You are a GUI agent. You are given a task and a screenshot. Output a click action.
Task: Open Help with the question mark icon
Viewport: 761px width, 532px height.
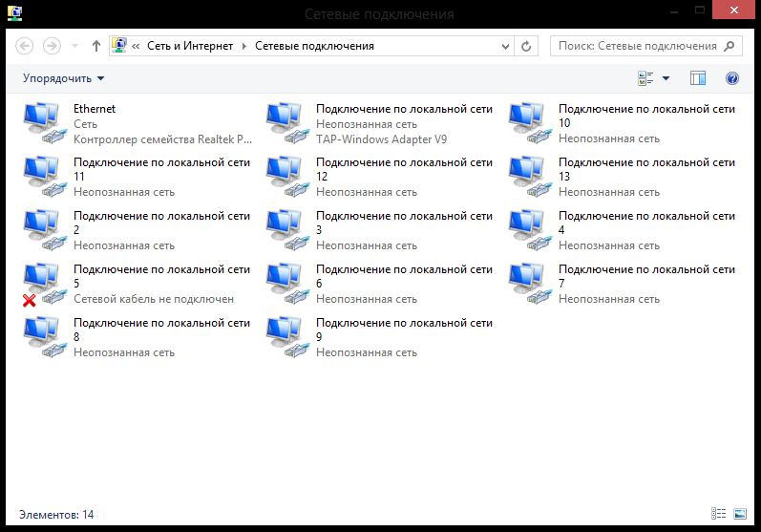[732, 78]
